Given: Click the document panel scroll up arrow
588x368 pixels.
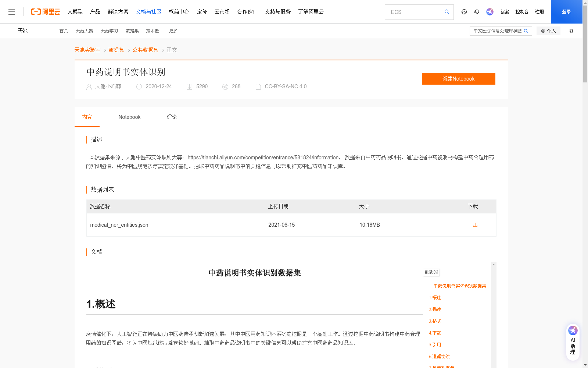Looking at the screenshot, I should (x=494, y=265).
